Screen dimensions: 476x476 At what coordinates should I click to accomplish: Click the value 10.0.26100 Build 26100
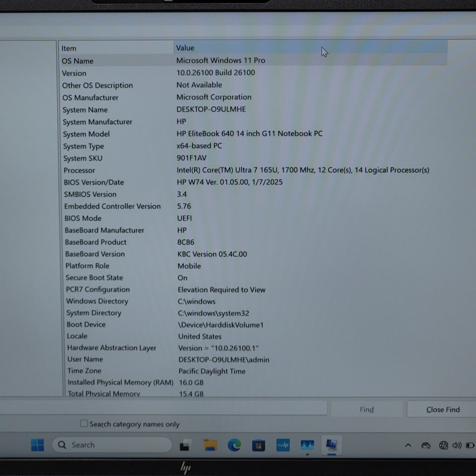216,73
